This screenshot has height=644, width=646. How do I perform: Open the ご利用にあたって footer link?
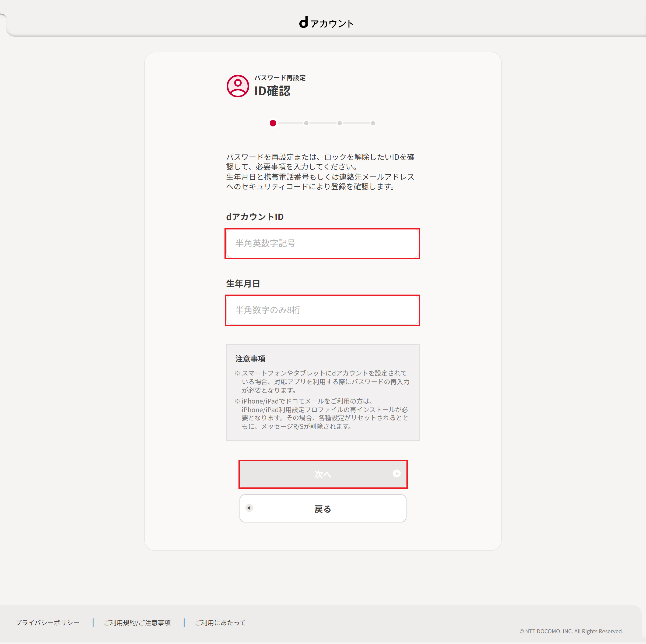click(x=220, y=622)
